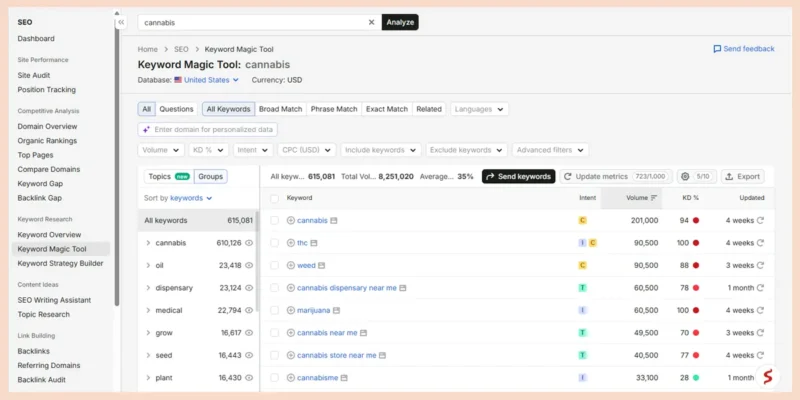Open the red chat widget icon

click(767, 377)
